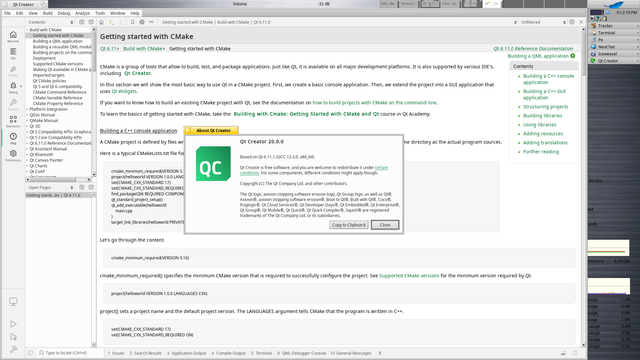The width and height of the screenshot is (640, 360).
Task: Close the help viewer split
Action: click(x=581, y=22)
